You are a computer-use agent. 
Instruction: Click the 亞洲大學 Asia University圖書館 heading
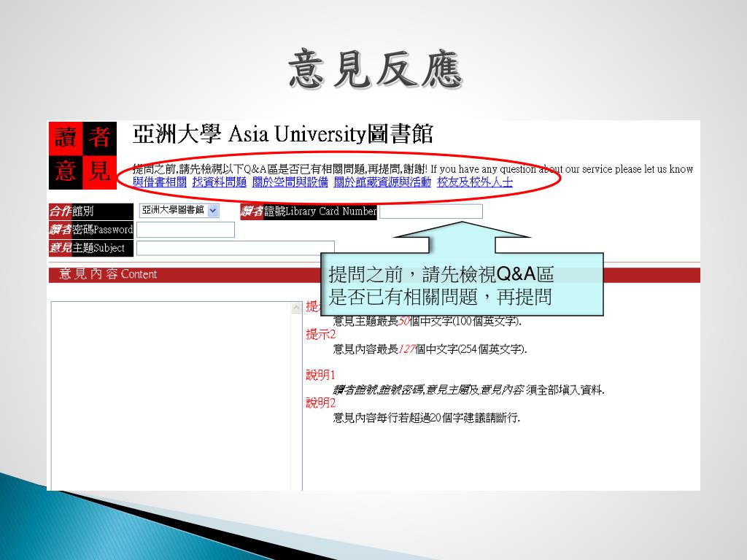tap(282, 134)
